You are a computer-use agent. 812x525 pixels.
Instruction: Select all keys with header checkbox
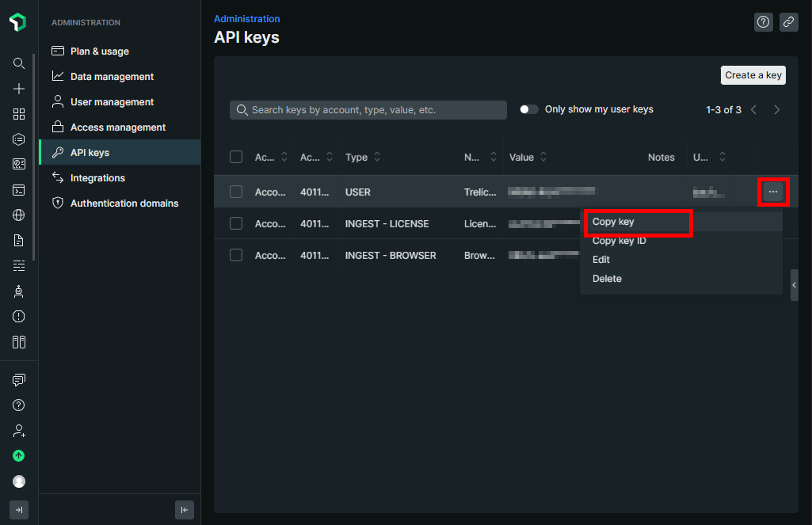[x=236, y=157]
